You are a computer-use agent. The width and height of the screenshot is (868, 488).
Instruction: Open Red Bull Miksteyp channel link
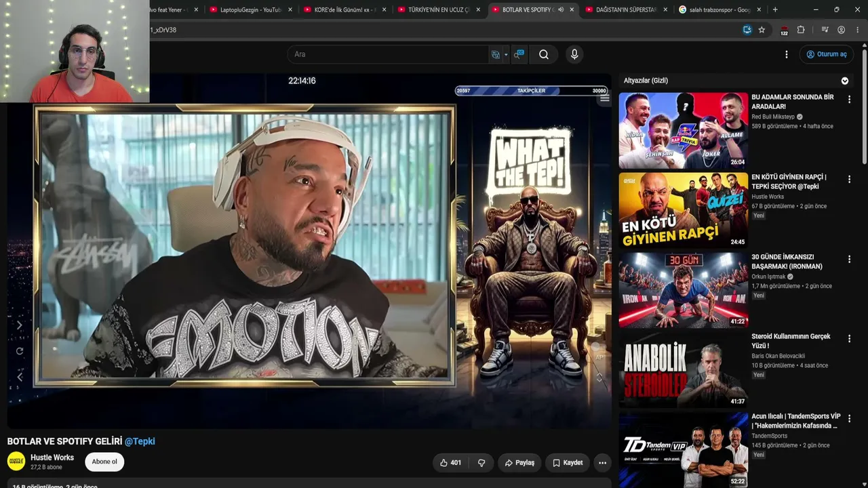773,117
